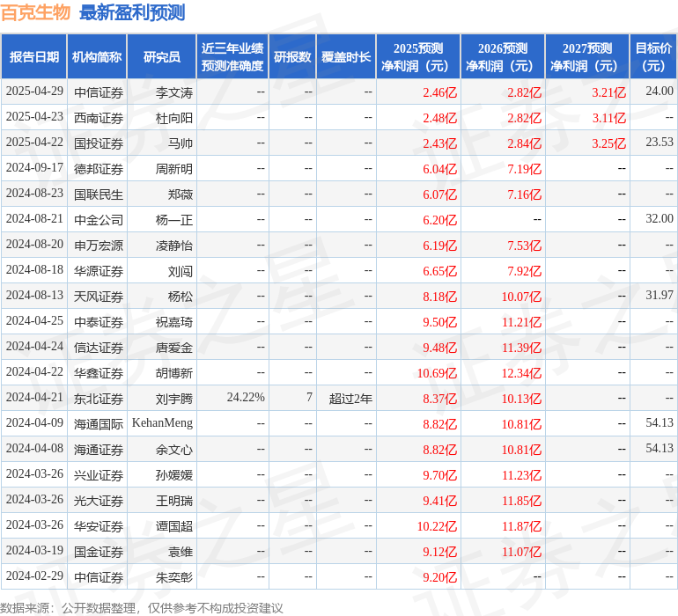Viewport: 678px width, 616px height.
Task: Click the 德邦证券 institution cell
Action: coord(99,169)
